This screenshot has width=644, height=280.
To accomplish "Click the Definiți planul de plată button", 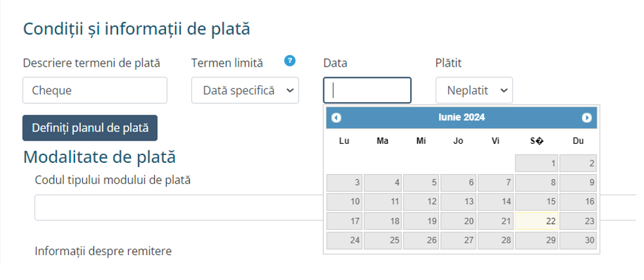I will click(90, 128).
